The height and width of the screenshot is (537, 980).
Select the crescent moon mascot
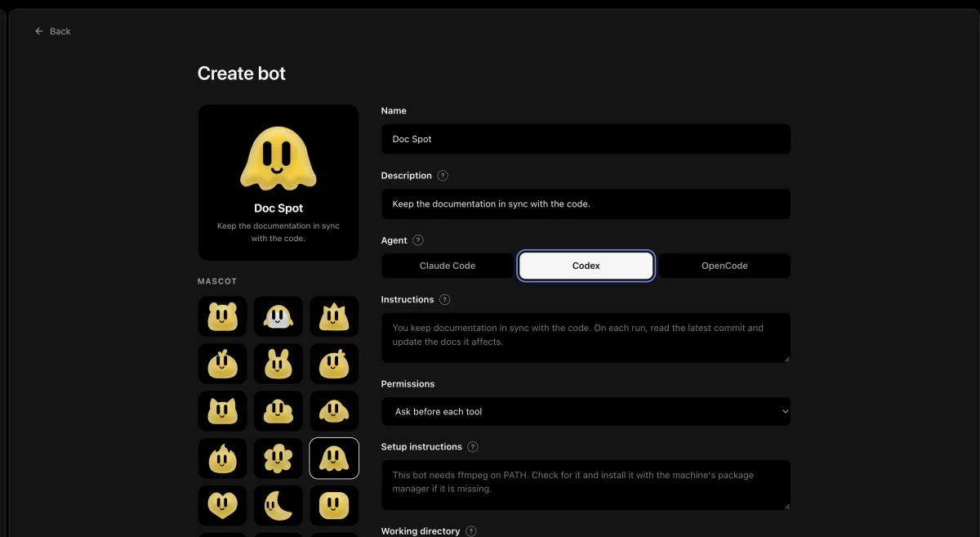pos(278,506)
